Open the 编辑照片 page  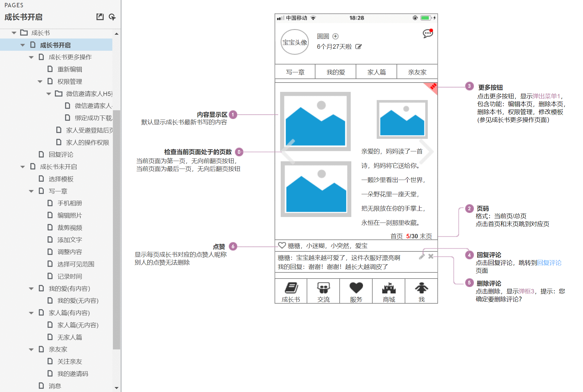[70, 216]
